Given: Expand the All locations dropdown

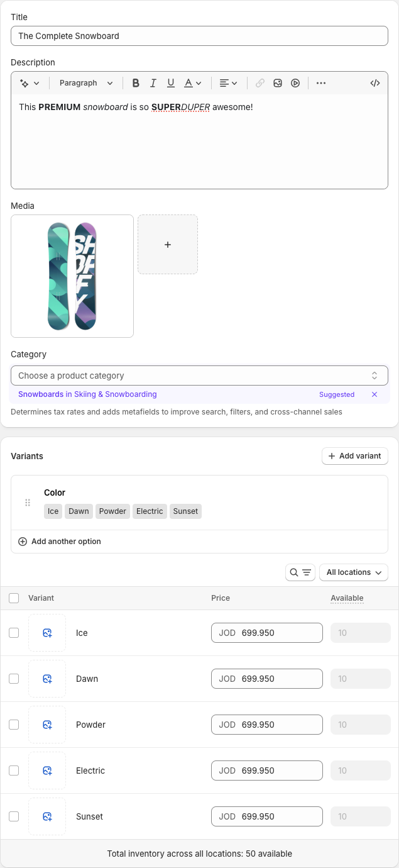Looking at the screenshot, I should click(354, 572).
